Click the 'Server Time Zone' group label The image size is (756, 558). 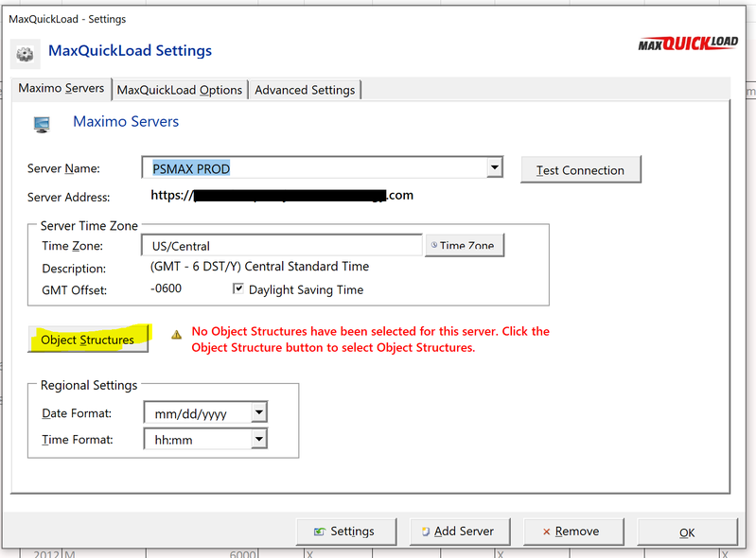pos(89,226)
